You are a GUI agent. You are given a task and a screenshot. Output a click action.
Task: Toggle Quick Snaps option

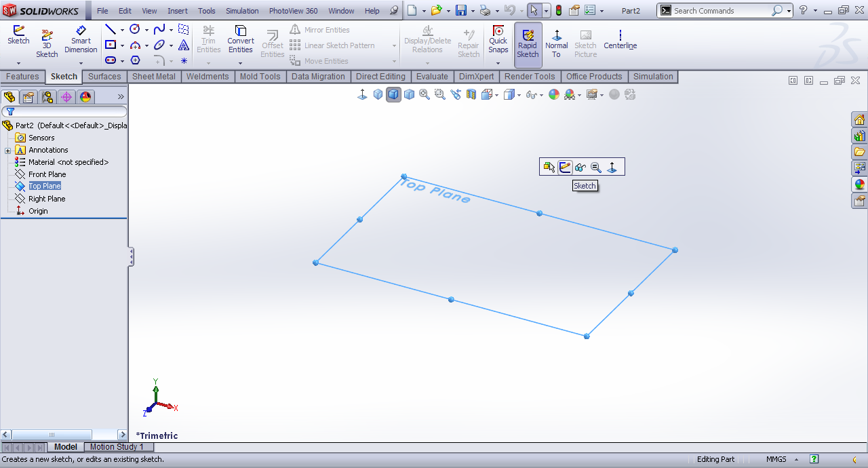498,40
